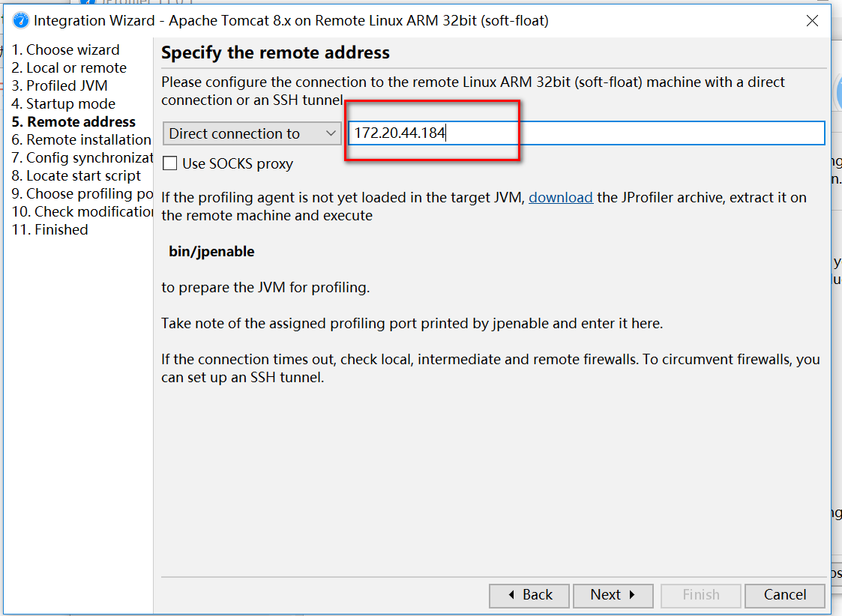The height and width of the screenshot is (616, 842).
Task: Select step 4. Startup mode
Action: pos(64,104)
